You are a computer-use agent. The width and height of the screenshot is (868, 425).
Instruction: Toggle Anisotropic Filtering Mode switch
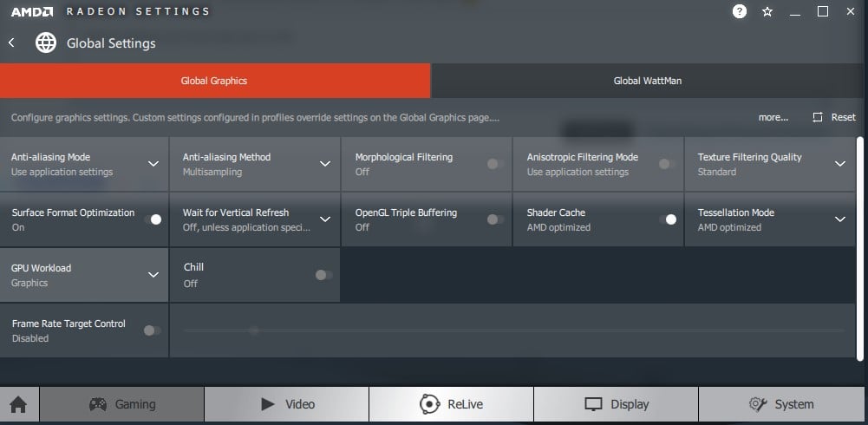(667, 164)
